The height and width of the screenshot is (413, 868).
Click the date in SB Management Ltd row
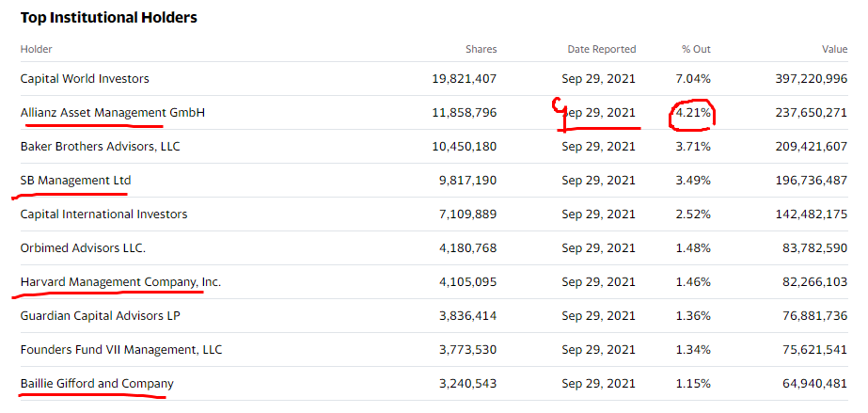599,181
